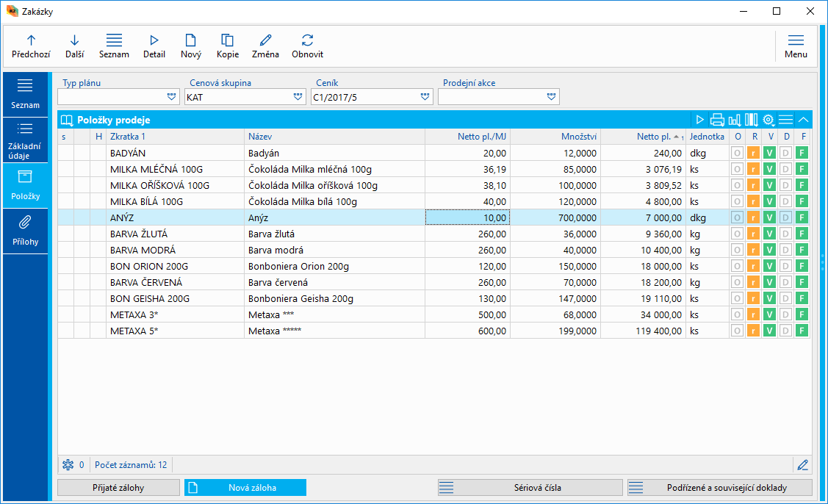Open the gear settings in Položky prodeje header
The height and width of the screenshot is (504, 828).
768,120
